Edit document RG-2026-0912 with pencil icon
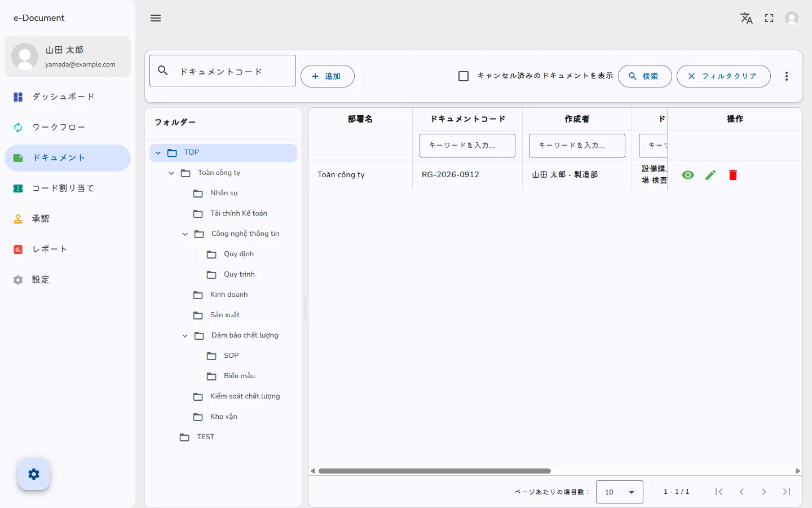This screenshot has width=812, height=508. tap(710, 175)
